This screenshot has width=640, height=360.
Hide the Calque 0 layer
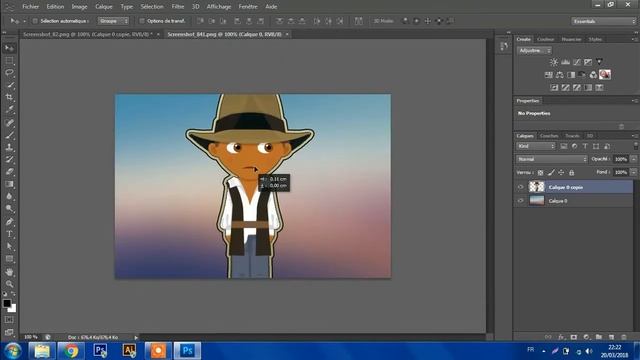click(x=520, y=200)
